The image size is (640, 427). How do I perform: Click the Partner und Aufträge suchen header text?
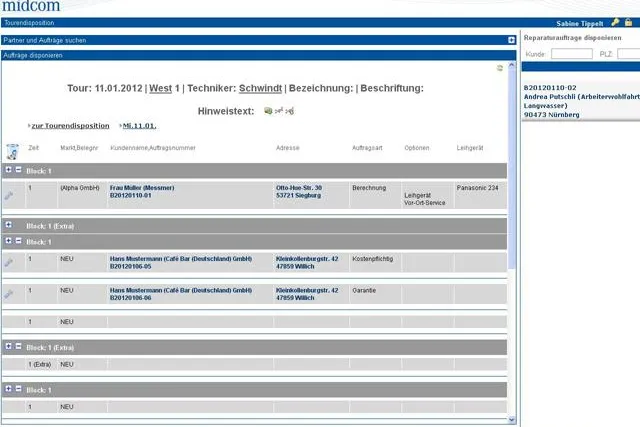[44, 40]
